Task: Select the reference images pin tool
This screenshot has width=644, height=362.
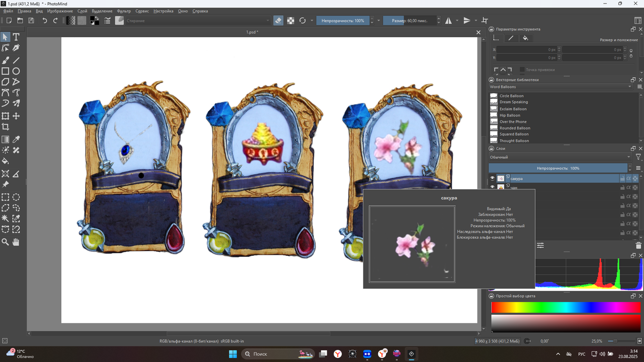Action: pos(6,185)
